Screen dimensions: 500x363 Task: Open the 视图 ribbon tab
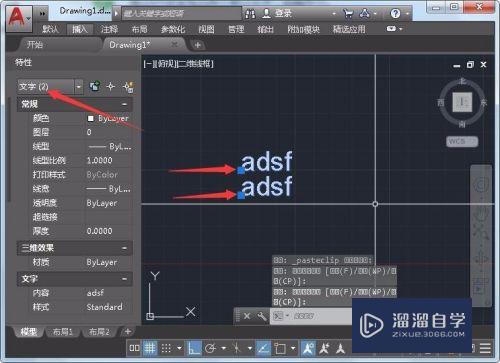(206, 29)
